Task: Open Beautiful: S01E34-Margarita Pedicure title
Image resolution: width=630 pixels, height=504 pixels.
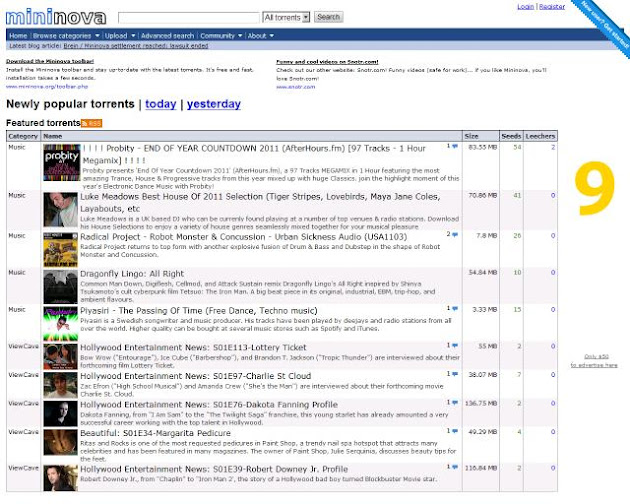Action: (155, 433)
